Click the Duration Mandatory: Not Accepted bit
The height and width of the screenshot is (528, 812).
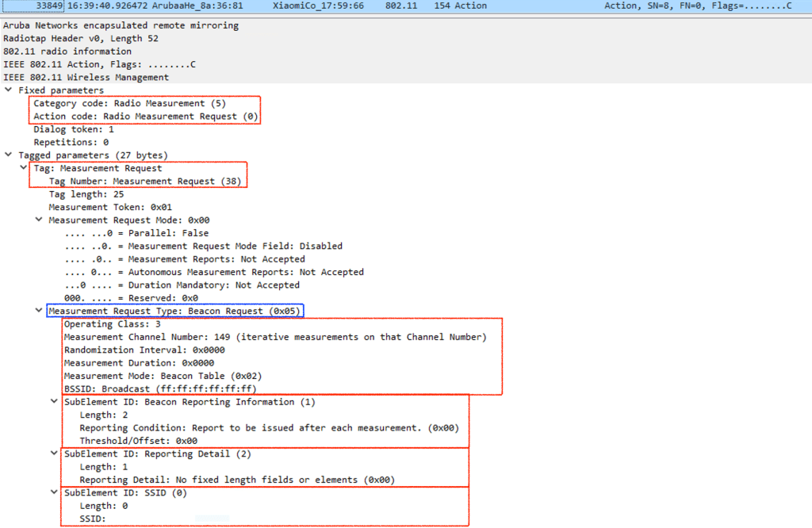coord(182,285)
